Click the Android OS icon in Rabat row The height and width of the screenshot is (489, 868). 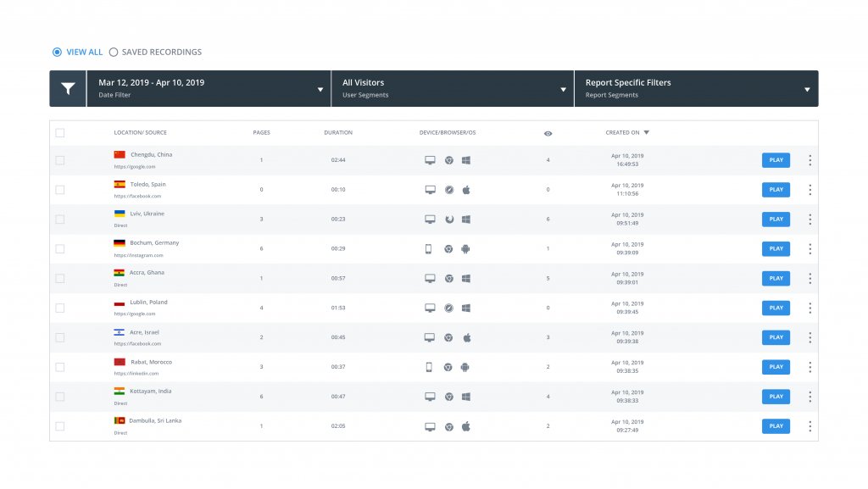pyautogui.click(x=465, y=367)
